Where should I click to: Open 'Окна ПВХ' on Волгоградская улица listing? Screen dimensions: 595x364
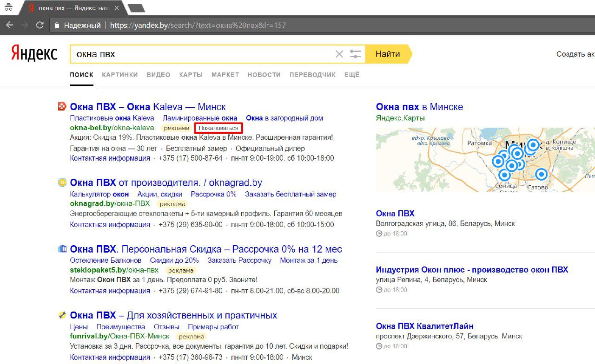click(395, 214)
